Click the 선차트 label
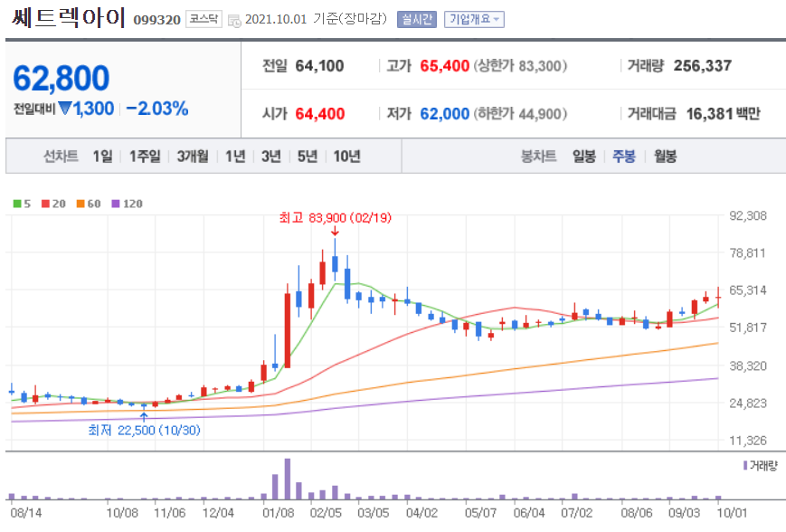 61,157
